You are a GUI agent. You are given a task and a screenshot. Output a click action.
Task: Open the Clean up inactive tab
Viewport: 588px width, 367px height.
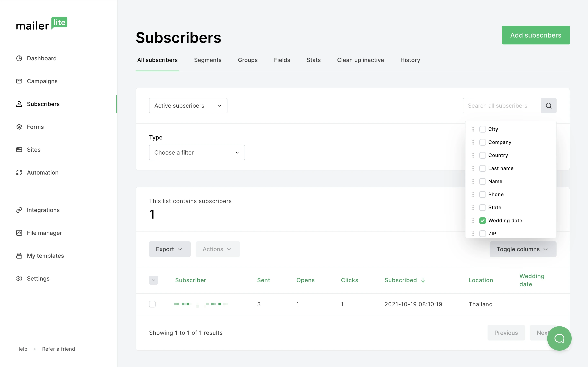(x=360, y=60)
